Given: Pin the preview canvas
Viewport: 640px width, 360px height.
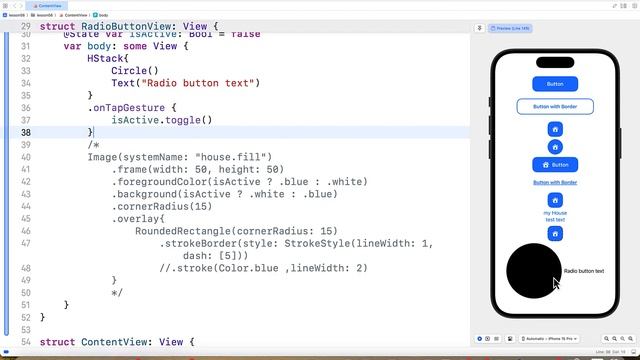Looking at the screenshot, I should click(480, 28).
